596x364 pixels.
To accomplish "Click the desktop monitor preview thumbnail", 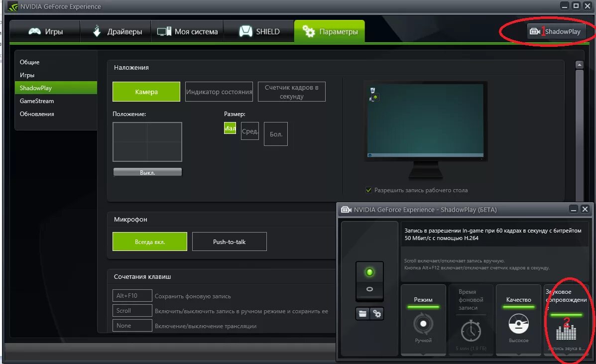I will (425, 121).
